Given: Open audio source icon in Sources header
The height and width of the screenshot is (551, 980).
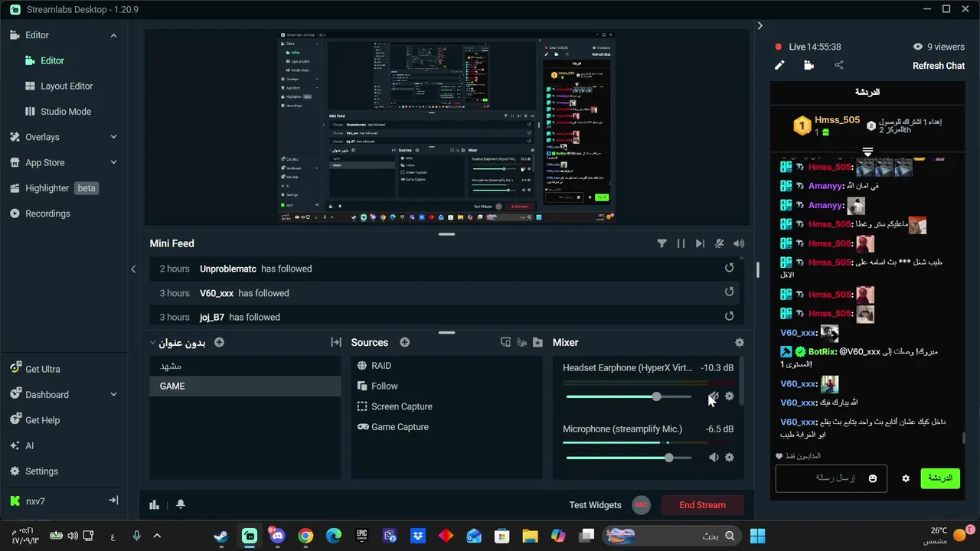Looking at the screenshot, I should pos(521,342).
